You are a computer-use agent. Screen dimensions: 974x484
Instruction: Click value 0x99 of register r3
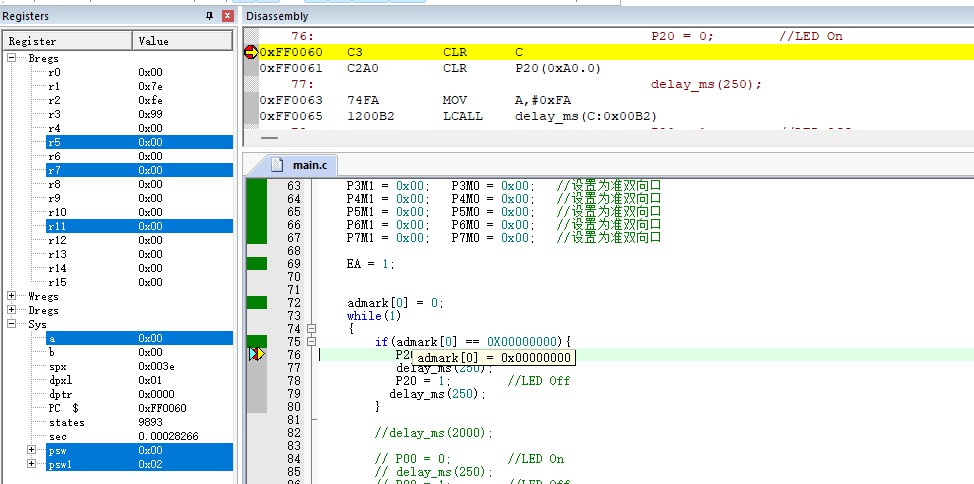[150, 114]
